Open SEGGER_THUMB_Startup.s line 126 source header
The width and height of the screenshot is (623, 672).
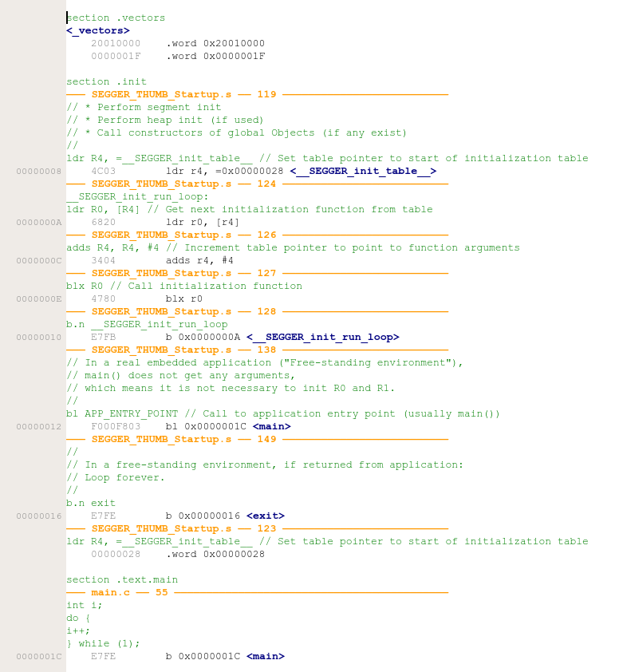coord(257,235)
